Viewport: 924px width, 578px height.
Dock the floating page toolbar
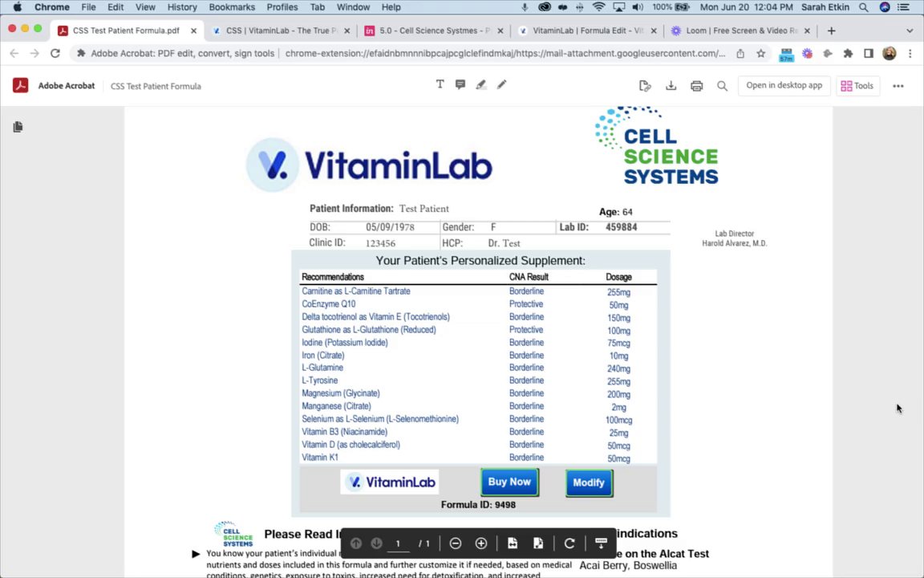tap(601, 543)
